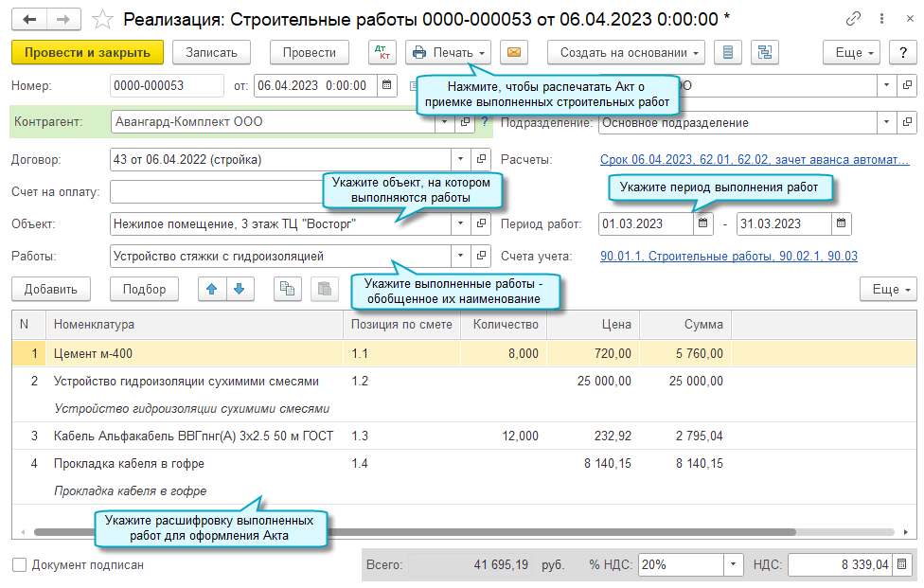Go back with the left arrow button
This screenshot has height=588, width=924.
tap(28, 20)
